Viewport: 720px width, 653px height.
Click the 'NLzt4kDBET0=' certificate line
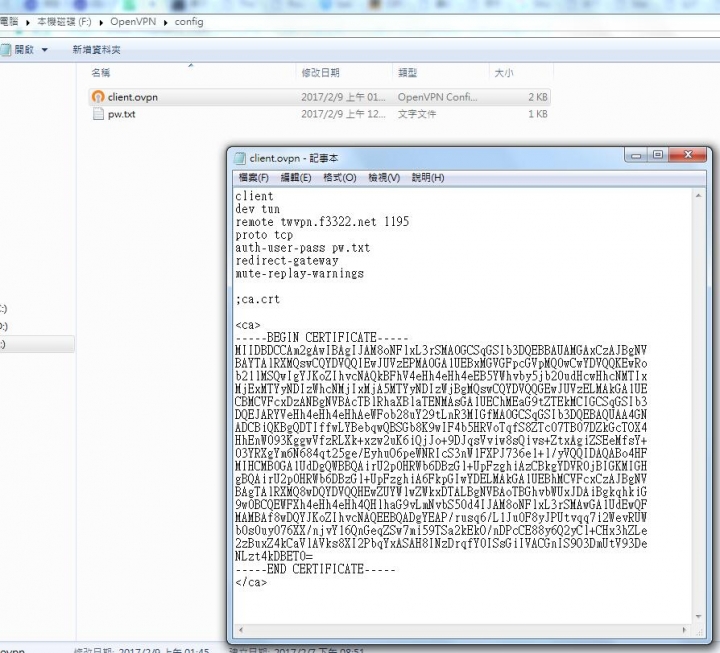pyautogui.click(x=274, y=557)
